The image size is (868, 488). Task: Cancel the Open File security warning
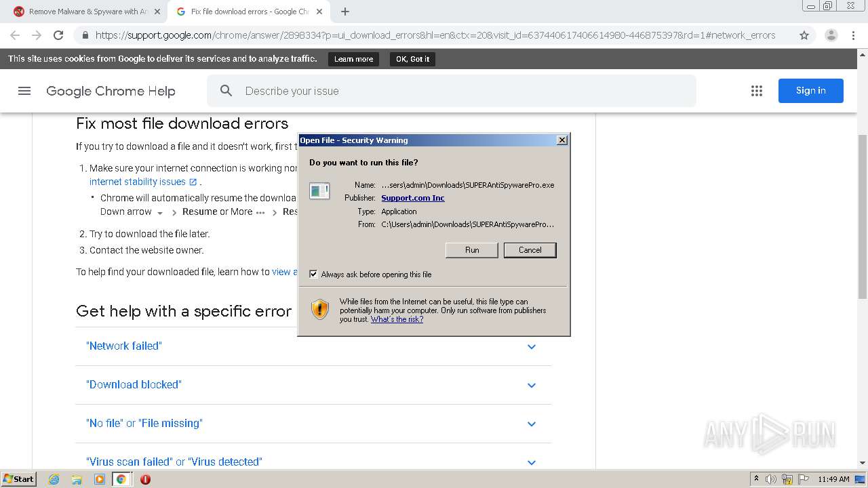[x=530, y=250]
